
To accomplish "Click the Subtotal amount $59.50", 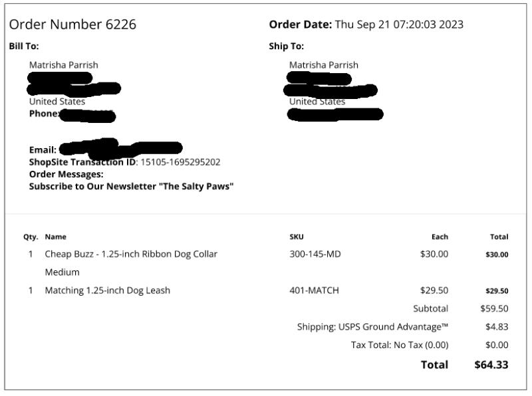I will (494, 308).
